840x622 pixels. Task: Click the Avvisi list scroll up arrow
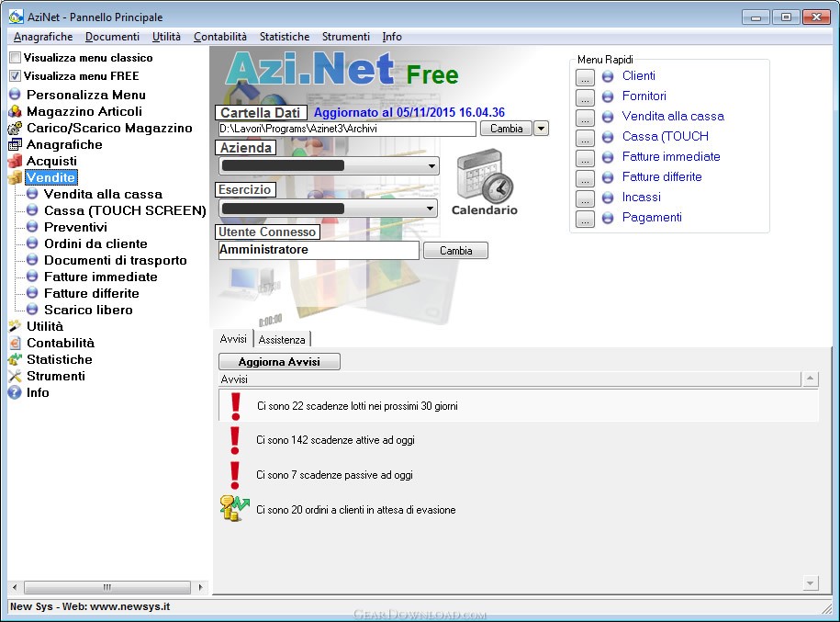pyautogui.click(x=810, y=379)
